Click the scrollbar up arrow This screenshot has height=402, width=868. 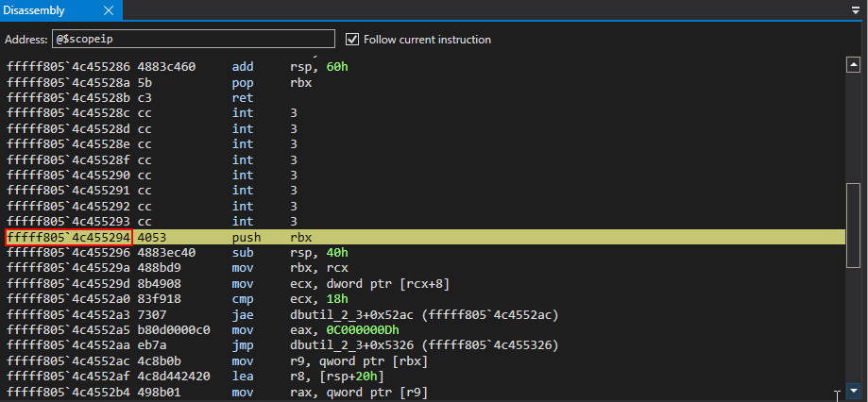853,66
